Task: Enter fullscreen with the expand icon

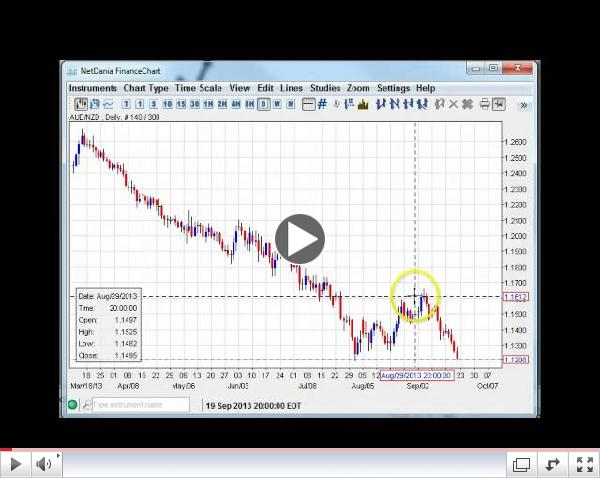Action: pos(584,465)
